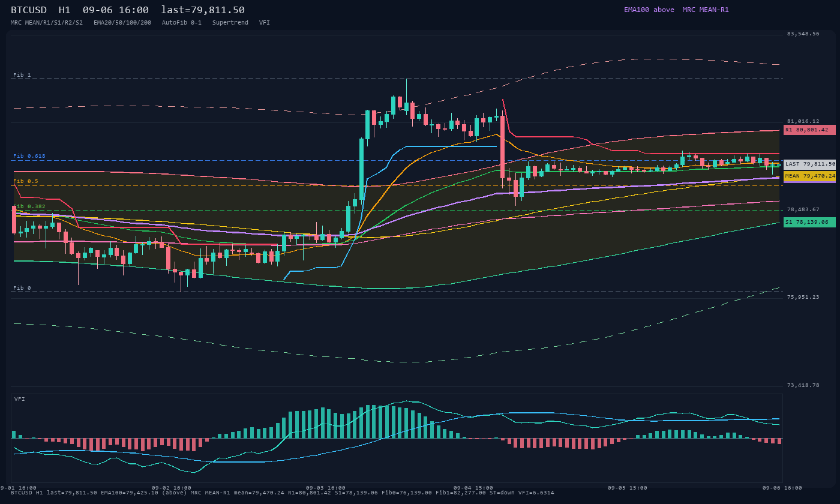Click the R1 80,801.42 price tag
This screenshot has height=504, width=840.
[809, 130]
